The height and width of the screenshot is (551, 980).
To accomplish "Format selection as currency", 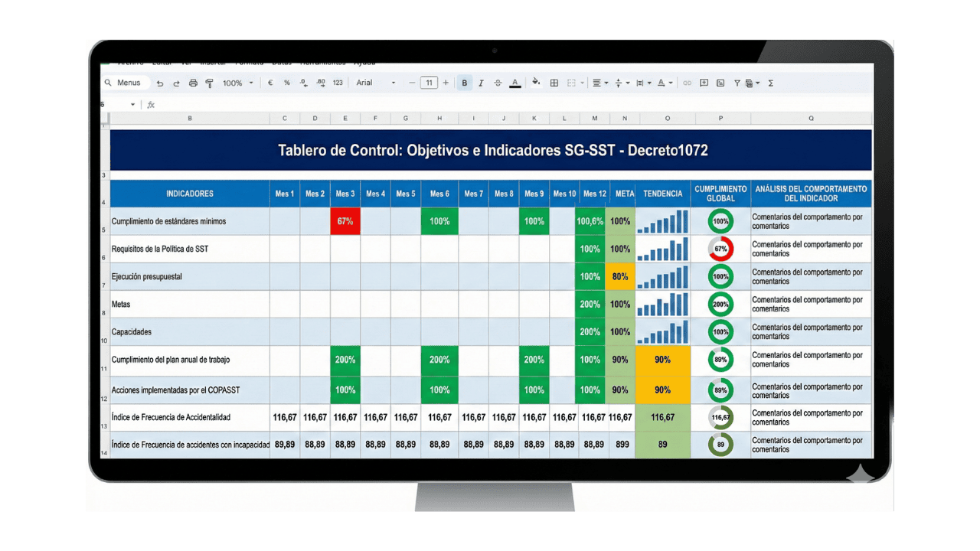I will point(270,83).
